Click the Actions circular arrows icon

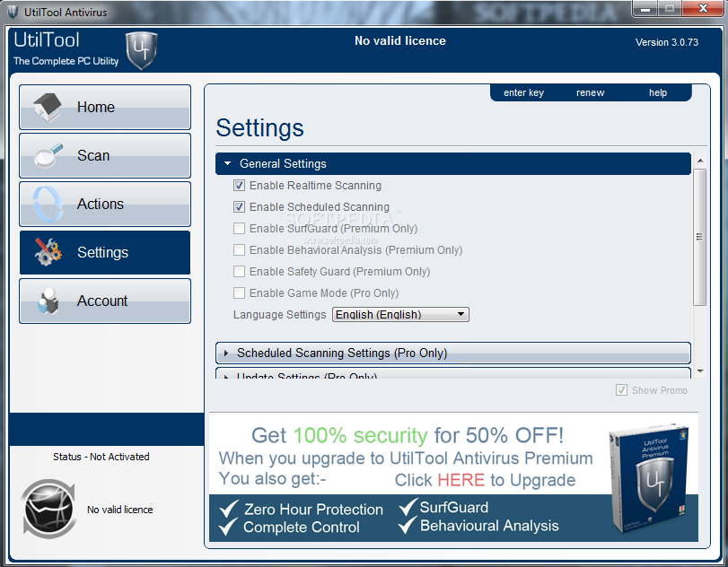tap(48, 205)
